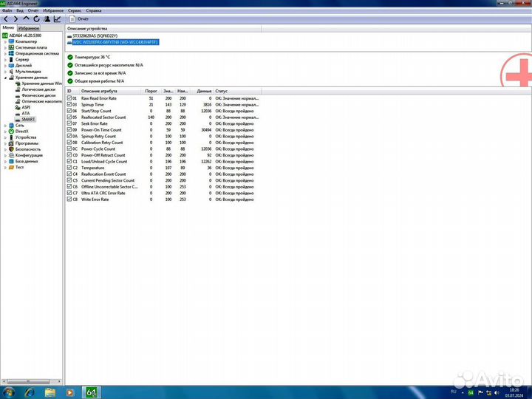The image size is (532, 399).
Task: Select the DirectX Xbox icon
Action: point(11,132)
